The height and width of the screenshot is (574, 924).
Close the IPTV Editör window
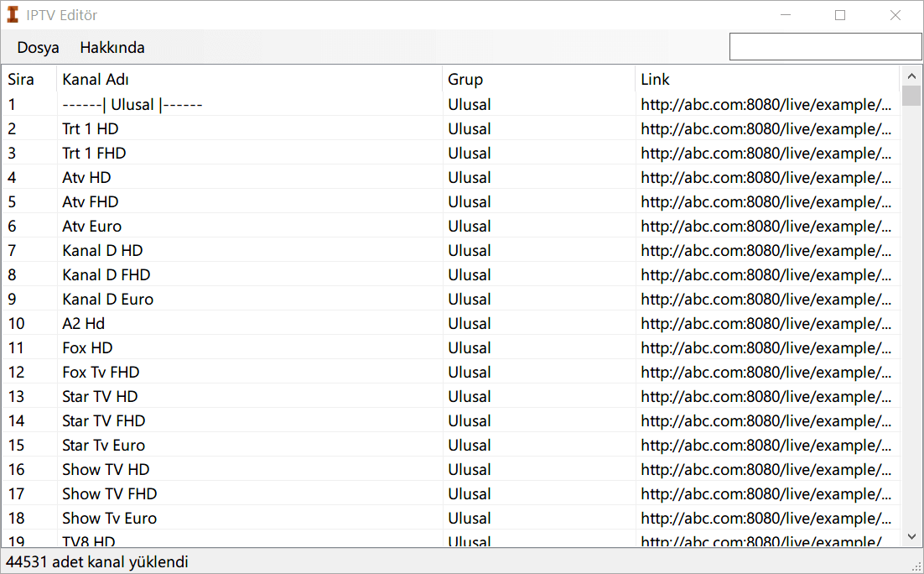pyautogui.click(x=895, y=15)
